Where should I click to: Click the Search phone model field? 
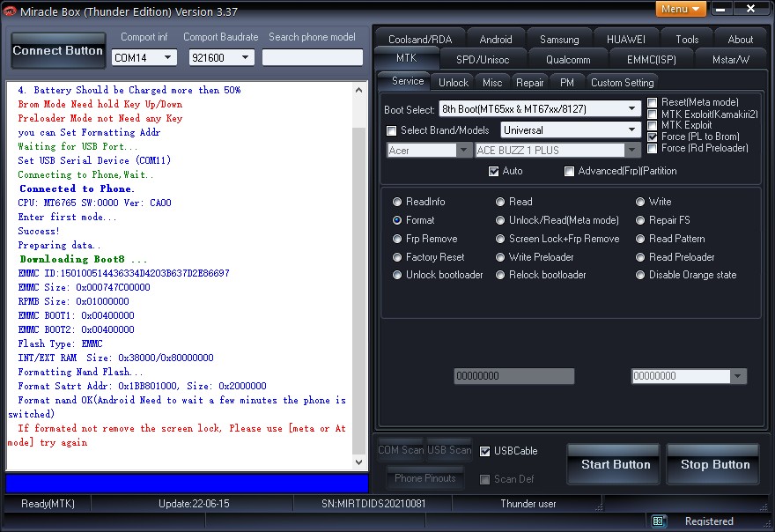(313, 57)
